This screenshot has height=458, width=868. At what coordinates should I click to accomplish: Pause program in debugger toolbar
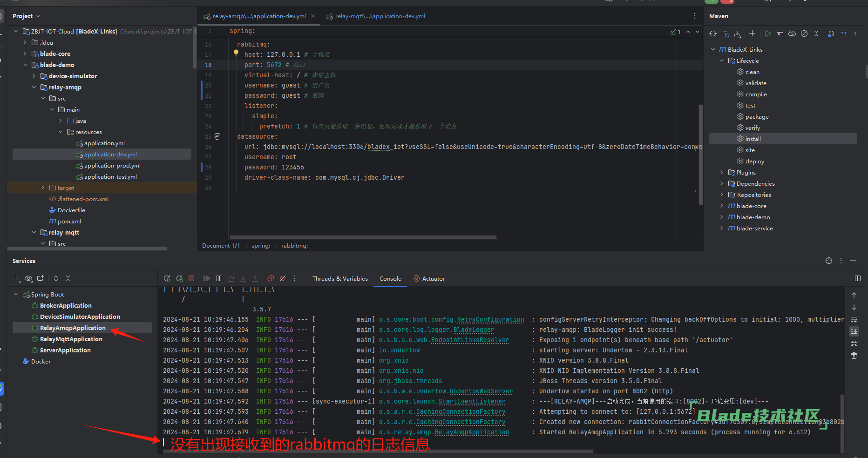[219, 278]
